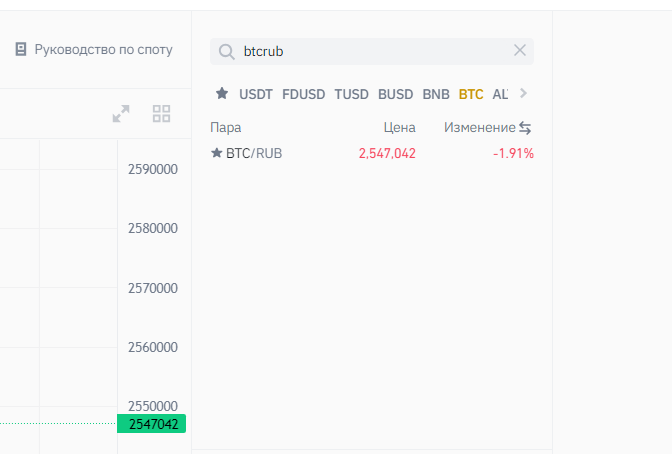
Task: Select the TUSD market tab
Action: (x=352, y=94)
